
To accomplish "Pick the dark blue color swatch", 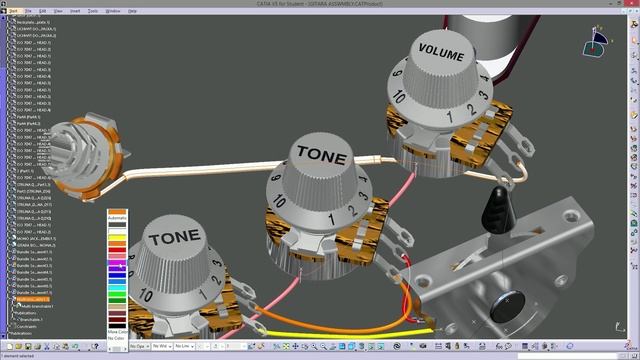I will [117, 275].
